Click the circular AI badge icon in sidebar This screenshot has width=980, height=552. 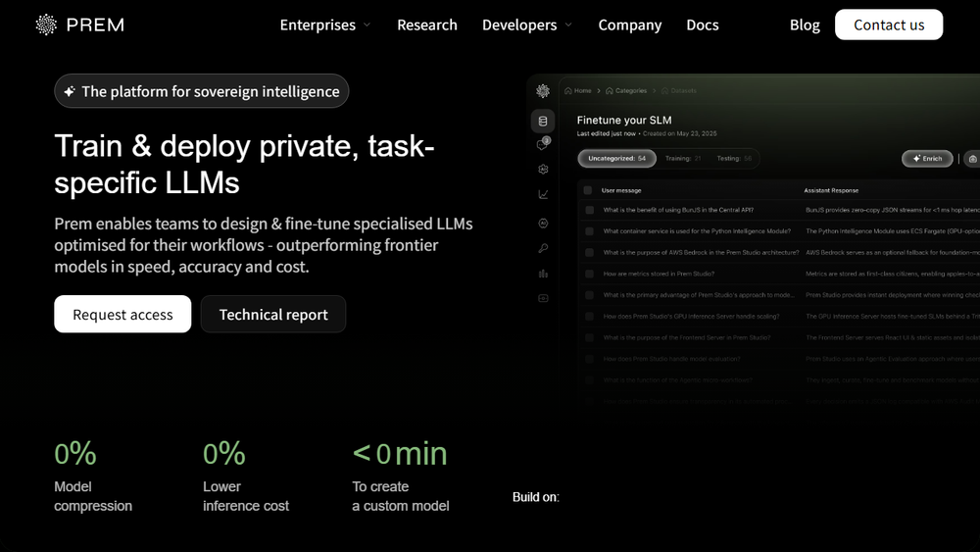pos(543,224)
